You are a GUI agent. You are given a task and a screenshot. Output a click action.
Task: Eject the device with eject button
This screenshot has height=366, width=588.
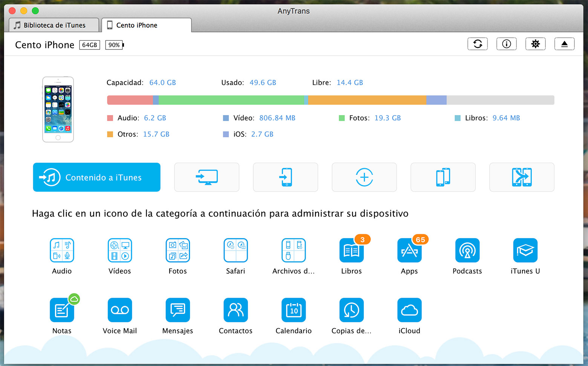564,44
